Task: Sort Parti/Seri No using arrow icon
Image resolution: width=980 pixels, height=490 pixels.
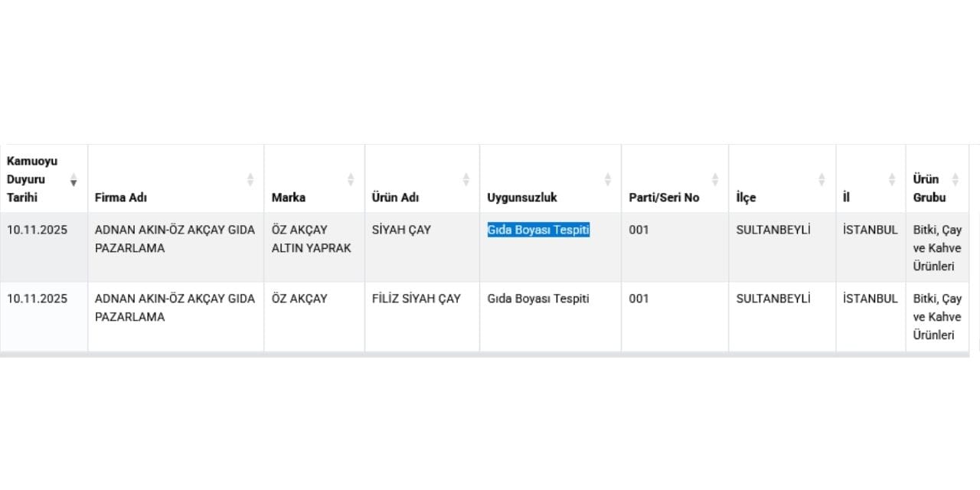Action: click(715, 180)
